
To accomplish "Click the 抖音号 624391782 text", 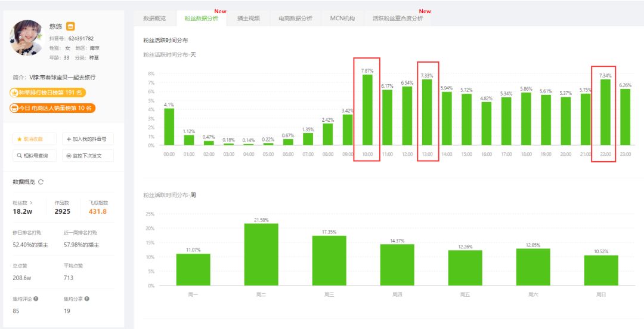I will pos(72,39).
